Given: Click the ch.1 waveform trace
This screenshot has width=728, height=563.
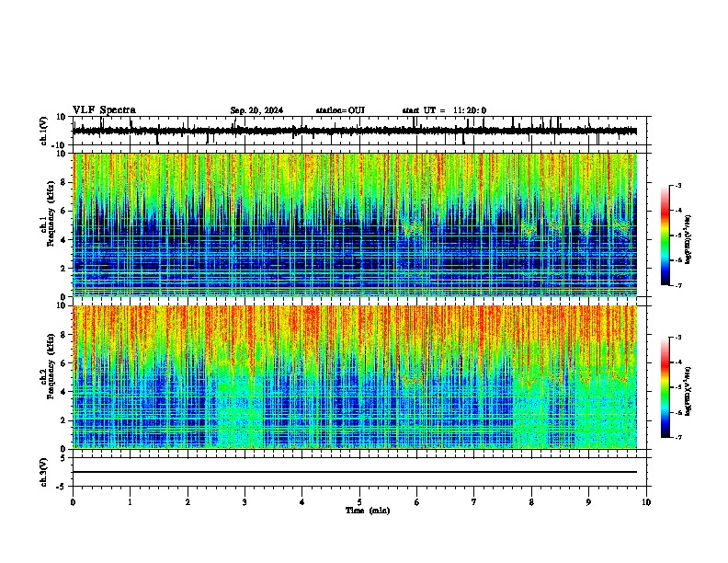Looking at the screenshot, I should 355,131.
